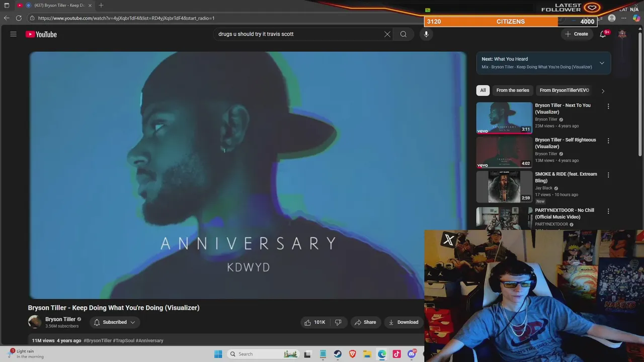Open a new browser tab
The height and width of the screenshot is (362, 644).
tap(101, 5)
